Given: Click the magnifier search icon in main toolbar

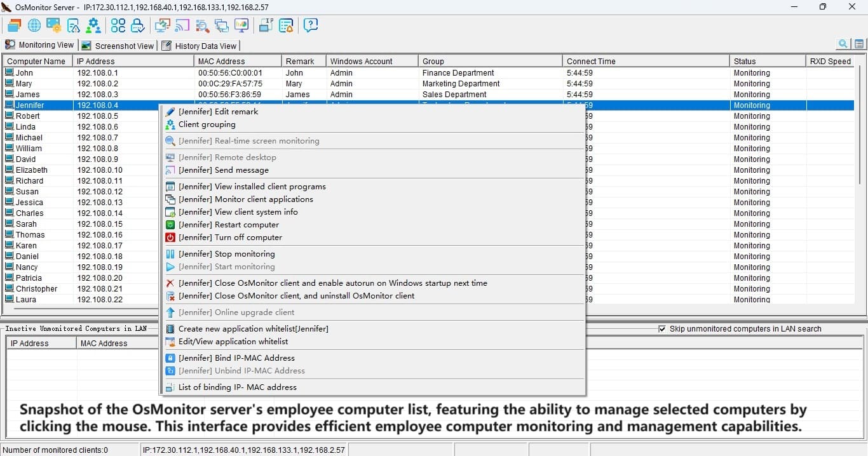Looking at the screenshot, I should pos(203,25).
